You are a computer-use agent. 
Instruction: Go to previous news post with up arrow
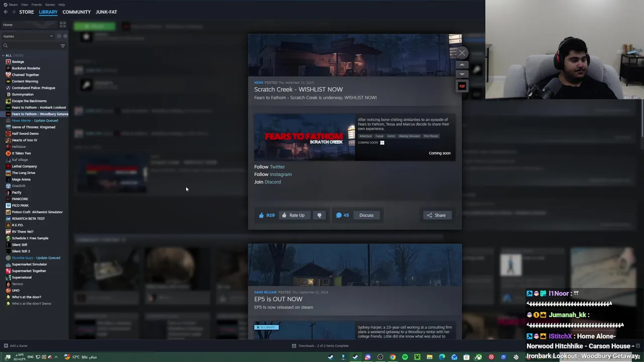(462, 65)
